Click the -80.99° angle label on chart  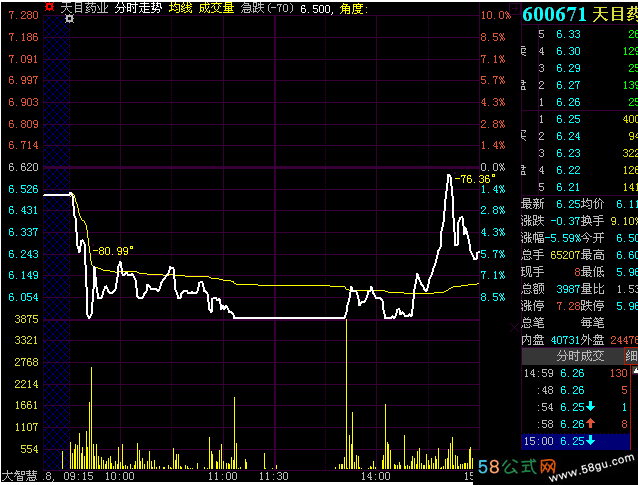pos(113,251)
